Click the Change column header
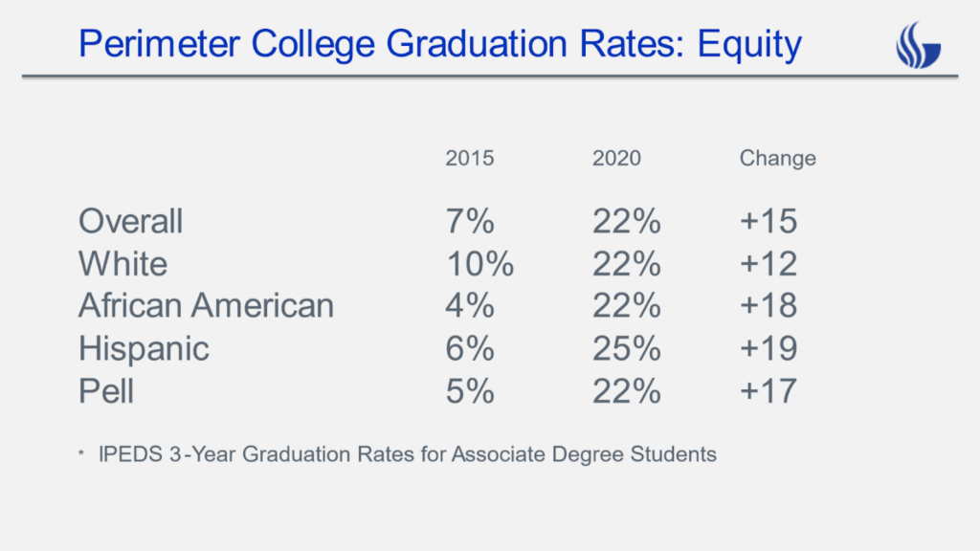 777,159
